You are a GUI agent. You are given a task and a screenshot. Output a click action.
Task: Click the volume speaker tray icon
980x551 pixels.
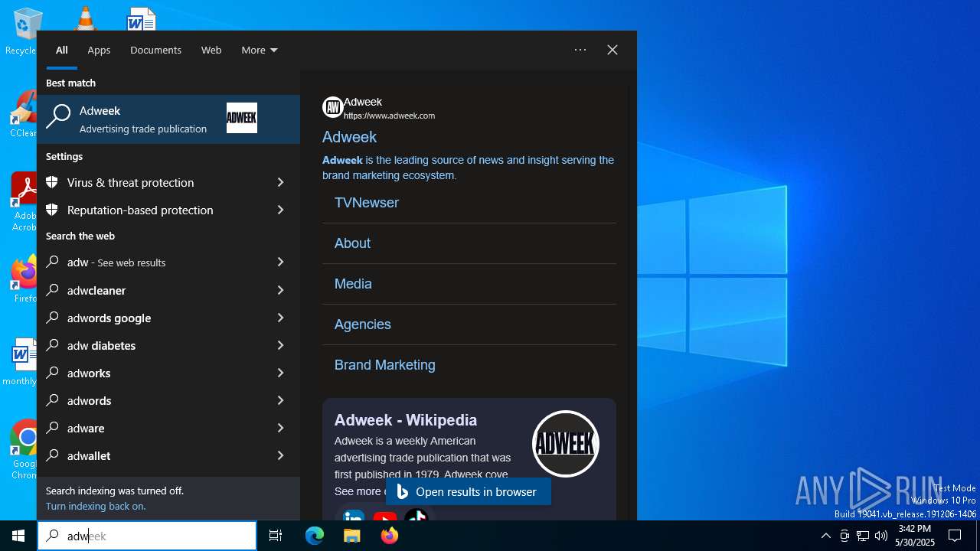click(881, 536)
